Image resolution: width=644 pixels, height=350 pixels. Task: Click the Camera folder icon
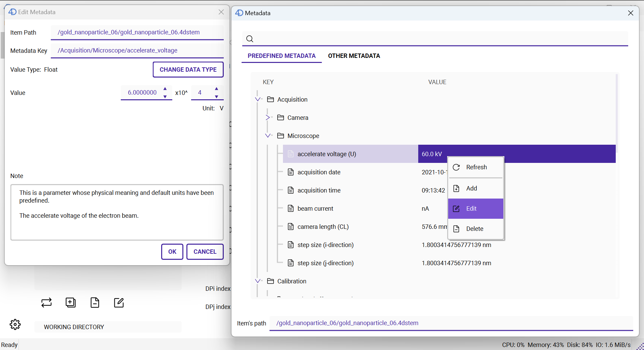pos(281,117)
